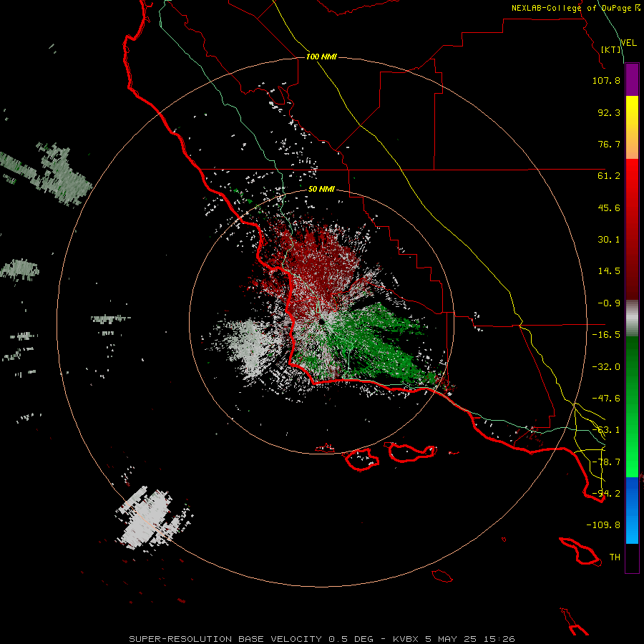Viewport: 644px width, 644px height.
Task: Click the -32.0 scale value
Action: point(606,367)
